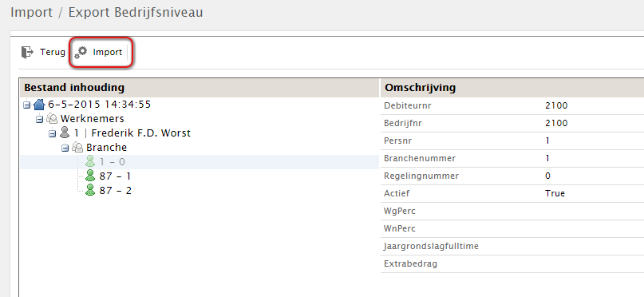Select the Debiteurnr row value 2100
The image size is (644, 297).
click(x=556, y=105)
